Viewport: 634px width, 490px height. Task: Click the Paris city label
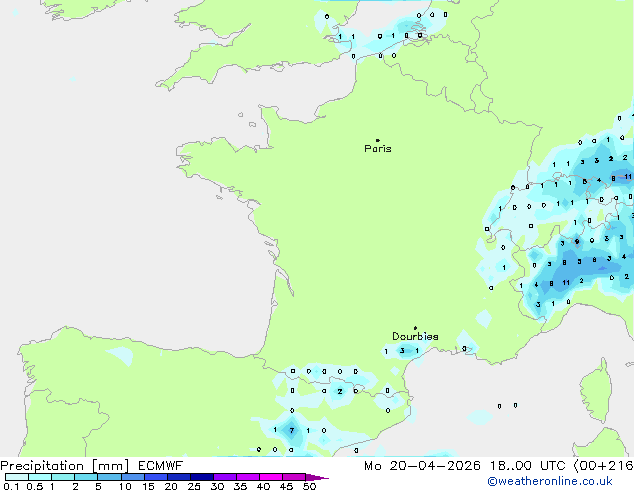(378, 149)
